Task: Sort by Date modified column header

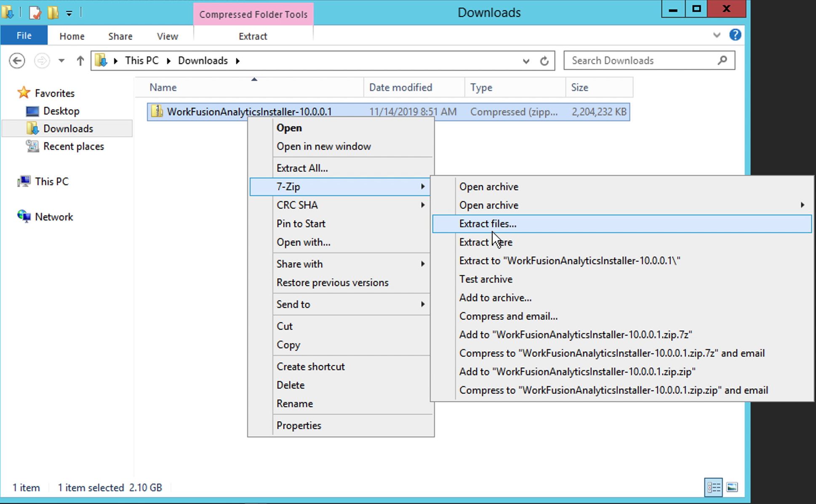Action: click(x=414, y=87)
